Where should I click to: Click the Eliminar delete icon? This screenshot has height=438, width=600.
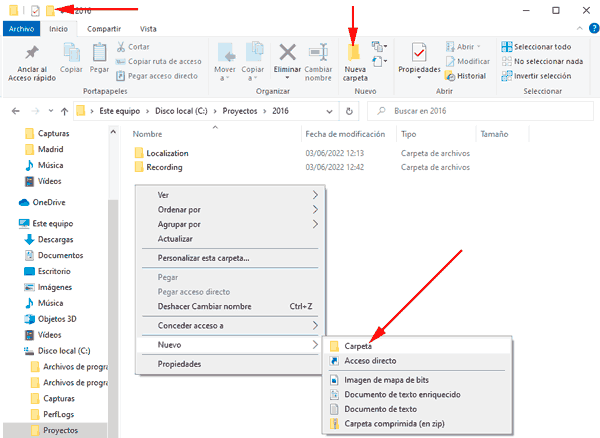coord(287,61)
